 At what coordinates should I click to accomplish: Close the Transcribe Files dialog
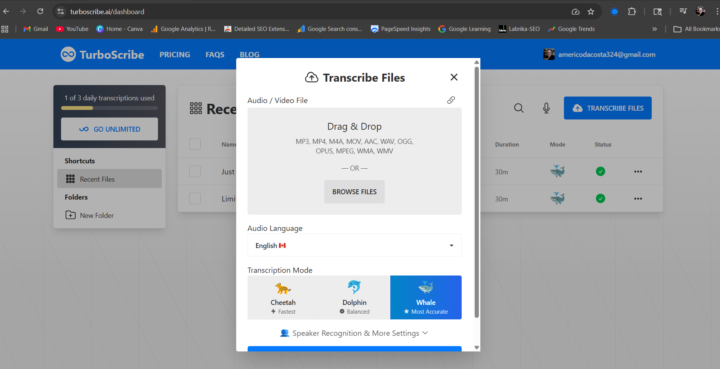[454, 77]
